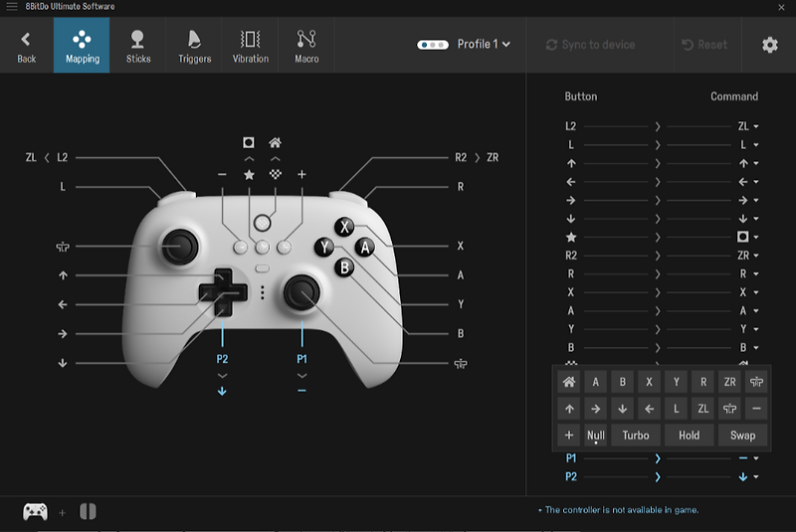Screen dimensions: 796x532
Task: Choose minus key in command picker
Action: [x=756, y=409]
